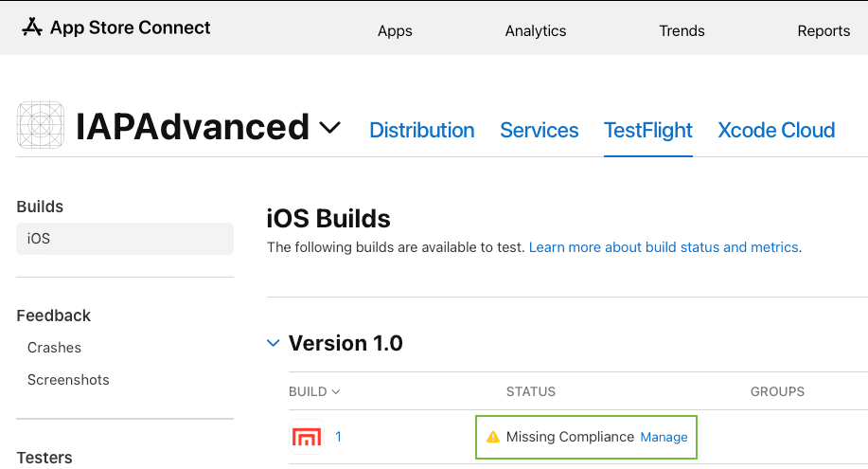Click the Version 1.0 heading
The height and width of the screenshot is (469, 868).
[x=345, y=343]
